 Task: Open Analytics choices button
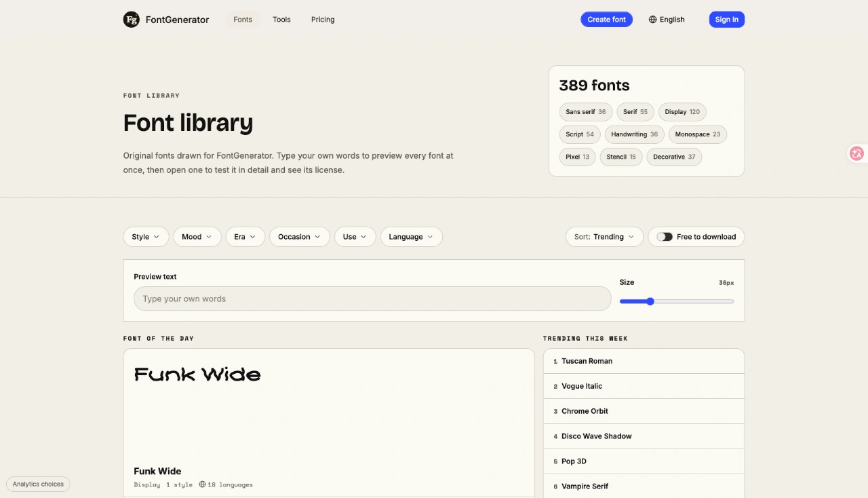[38, 484]
